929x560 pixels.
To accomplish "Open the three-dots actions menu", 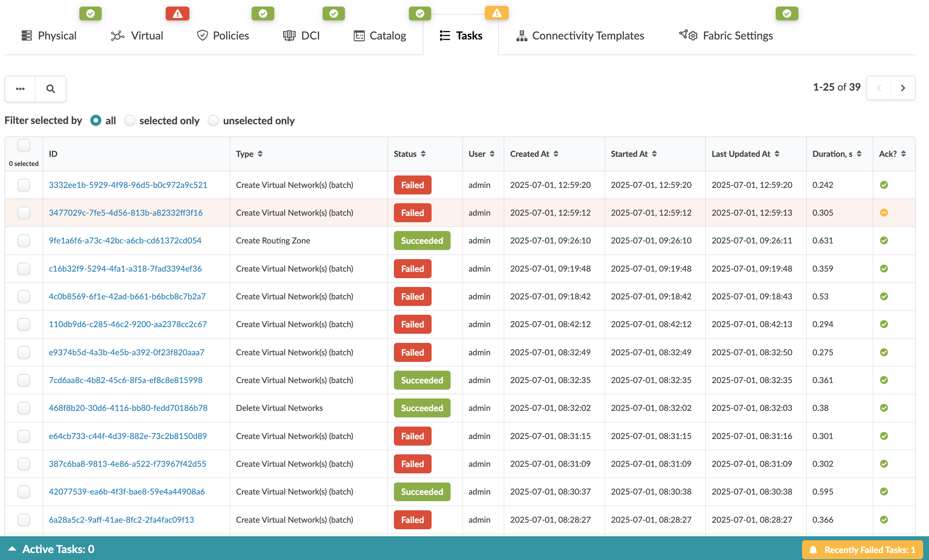I will (20, 89).
